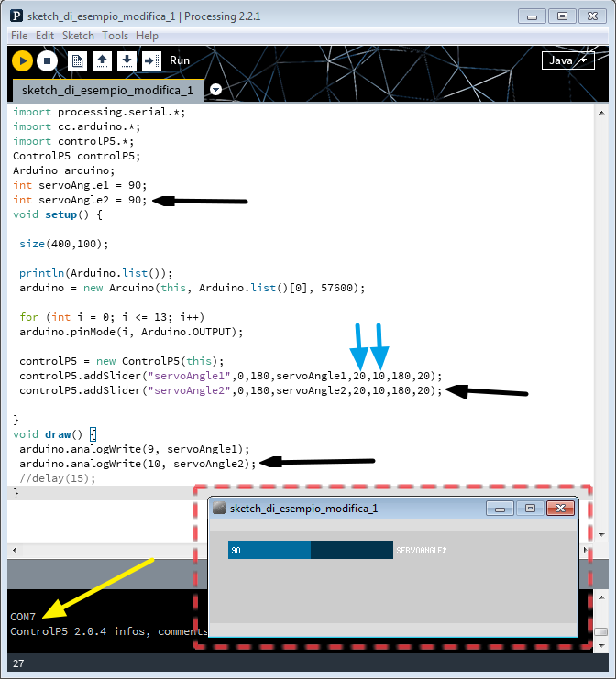Open the Help menu
The image size is (616, 679).
point(147,36)
